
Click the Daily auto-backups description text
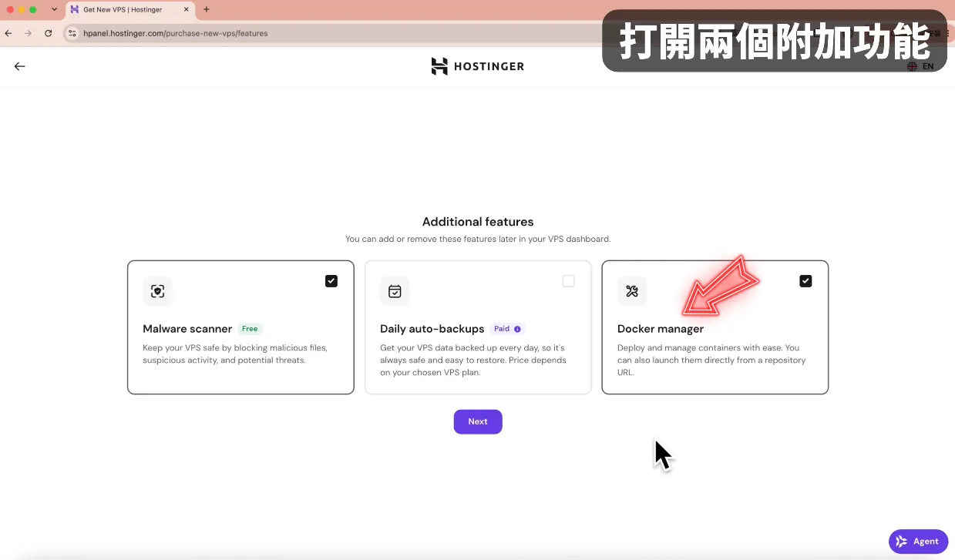click(473, 360)
